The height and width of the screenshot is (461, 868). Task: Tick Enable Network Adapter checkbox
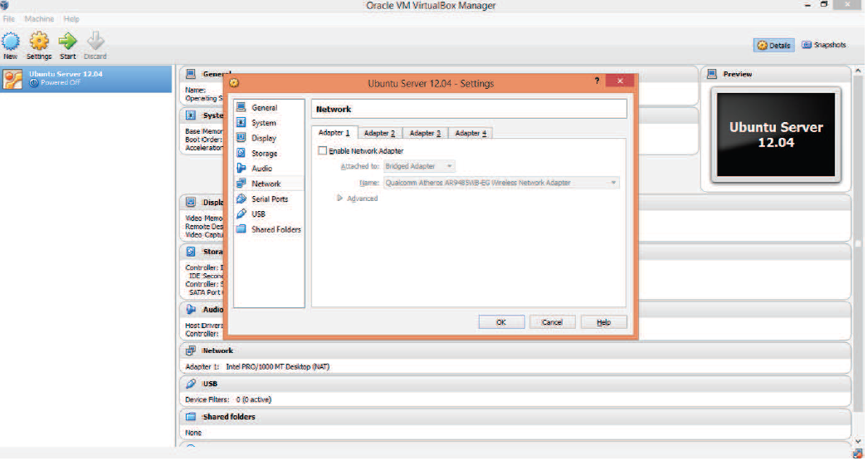(322, 150)
